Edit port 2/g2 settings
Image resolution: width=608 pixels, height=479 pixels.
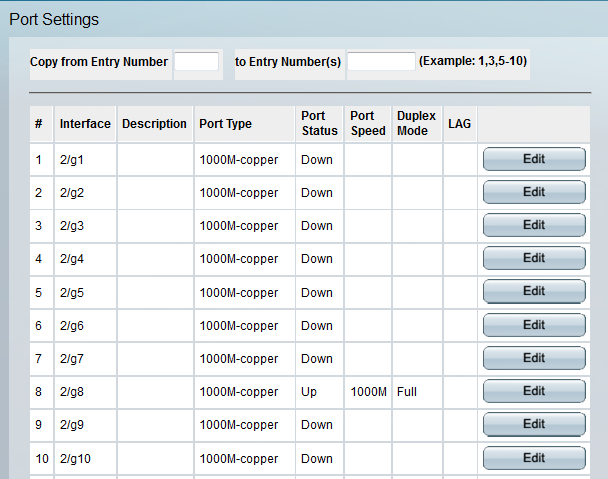(x=534, y=192)
